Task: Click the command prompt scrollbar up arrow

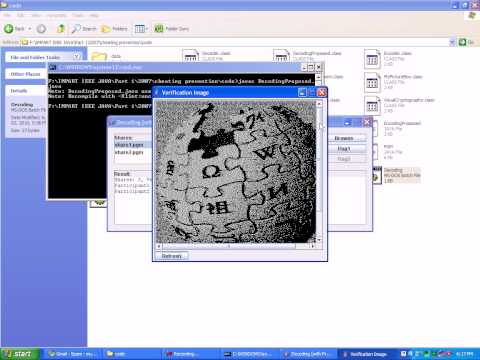Action: 318,77
